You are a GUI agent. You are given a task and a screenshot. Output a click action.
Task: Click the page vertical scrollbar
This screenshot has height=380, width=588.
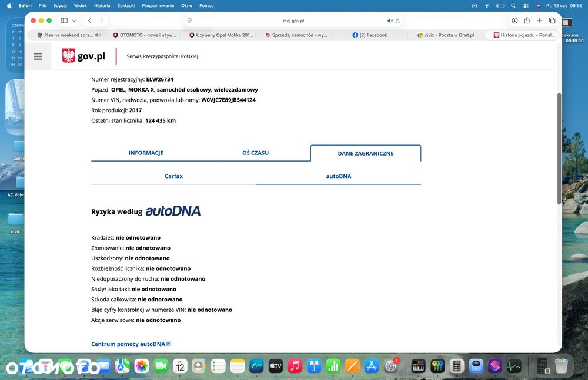coord(559,149)
